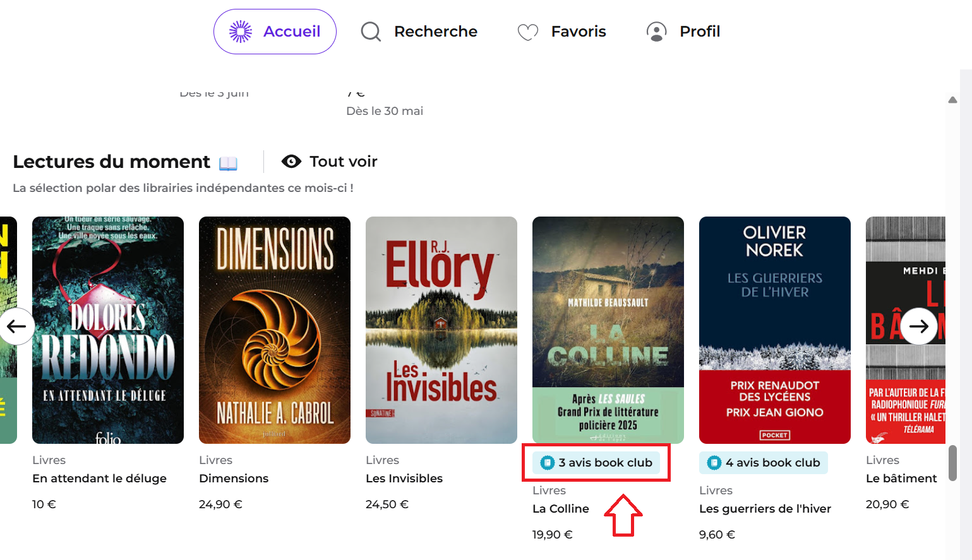Click the vertical scrollbar thumb
972x560 pixels.
pyautogui.click(x=952, y=463)
